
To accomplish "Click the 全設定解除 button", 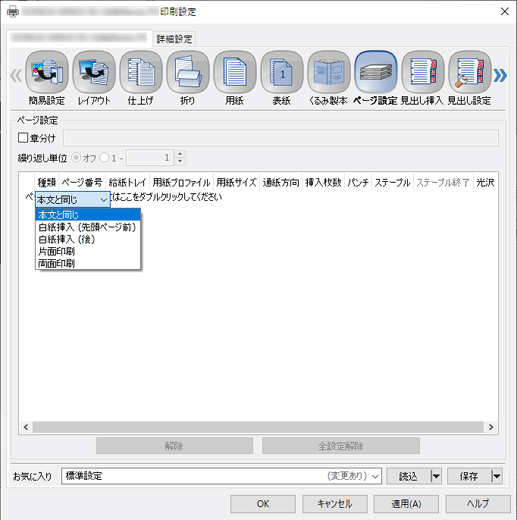I will click(341, 446).
